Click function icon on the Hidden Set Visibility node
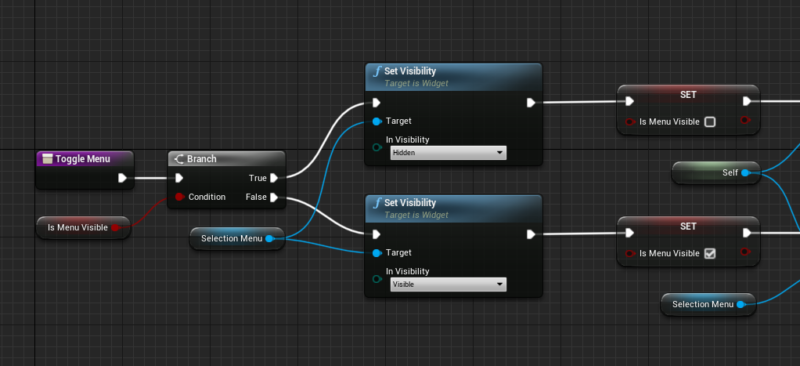Screen dimensions: 800x366 pyautogui.click(x=377, y=71)
